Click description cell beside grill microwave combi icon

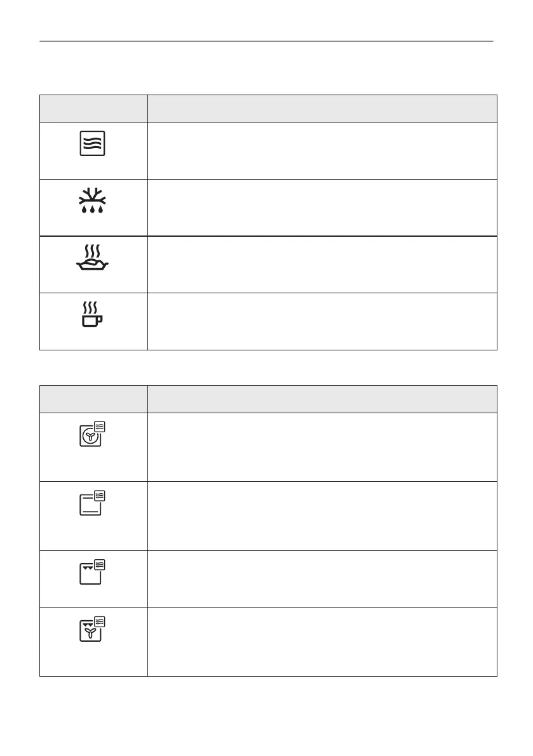pyautogui.click(x=322, y=579)
